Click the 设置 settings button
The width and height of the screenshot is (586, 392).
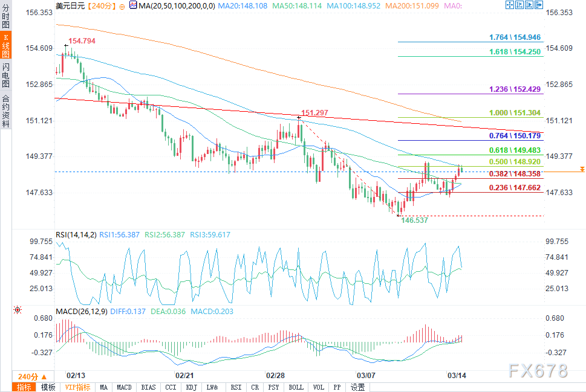[357, 387]
